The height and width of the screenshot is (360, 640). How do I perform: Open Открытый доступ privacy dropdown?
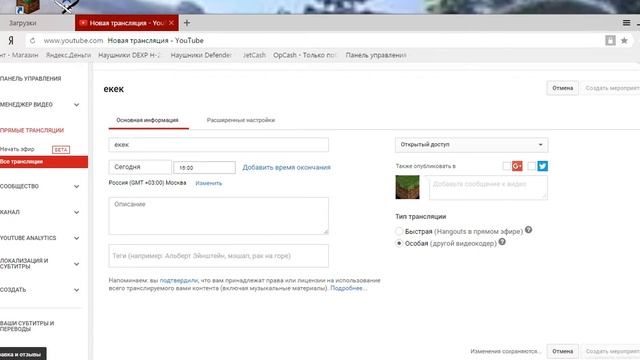tap(471, 144)
